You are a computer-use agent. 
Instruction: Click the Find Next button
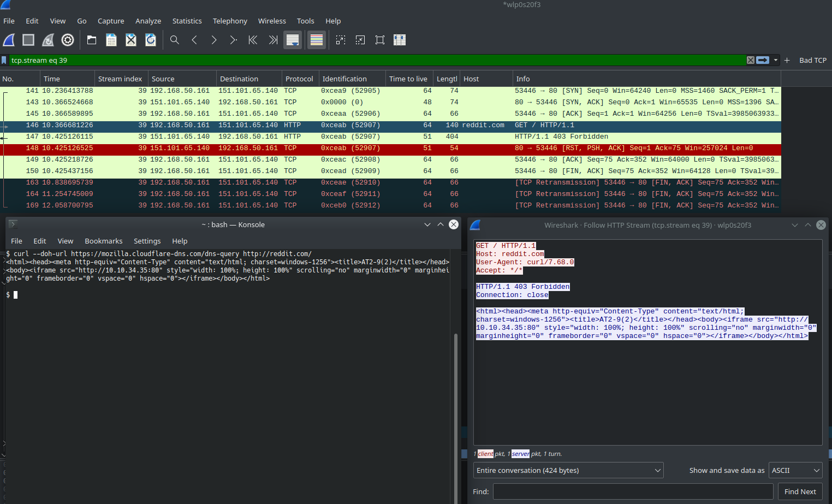(x=800, y=491)
